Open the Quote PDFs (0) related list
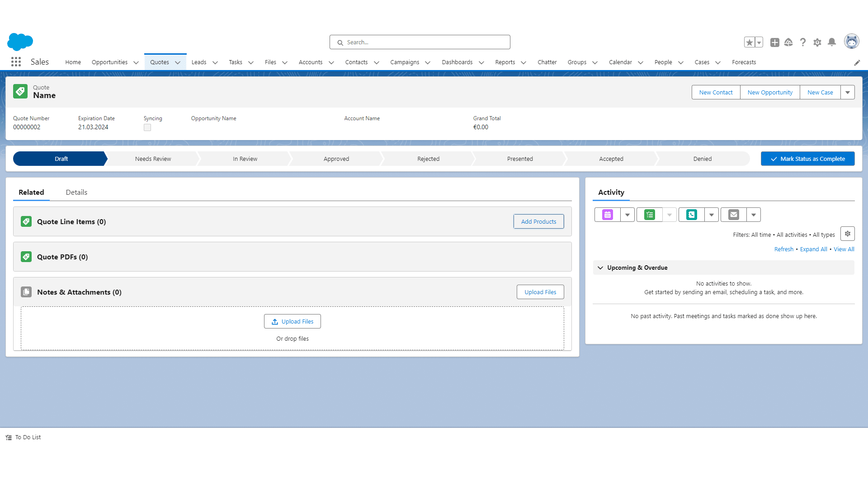Image resolution: width=868 pixels, height=488 pixels. click(x=62, y=257)
